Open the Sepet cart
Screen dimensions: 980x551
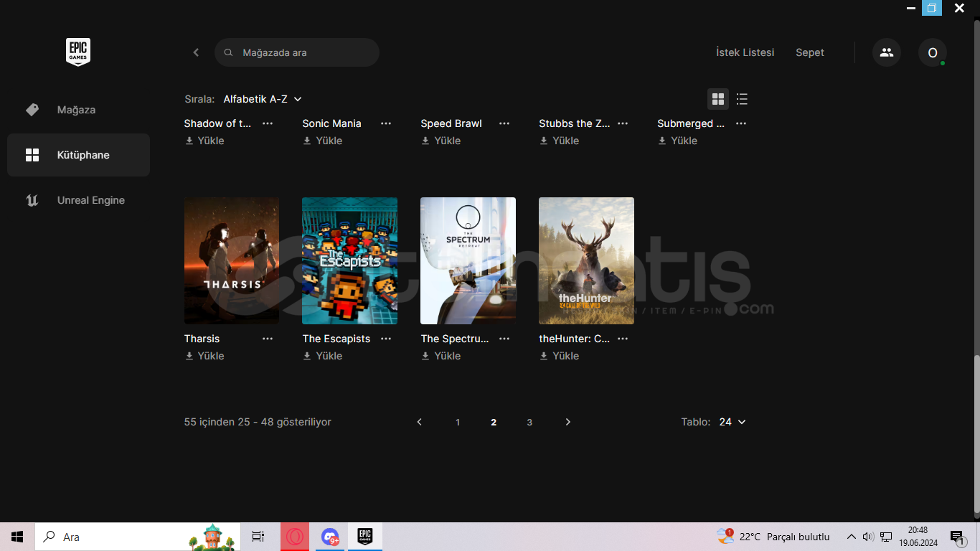[x=810, y=52]
